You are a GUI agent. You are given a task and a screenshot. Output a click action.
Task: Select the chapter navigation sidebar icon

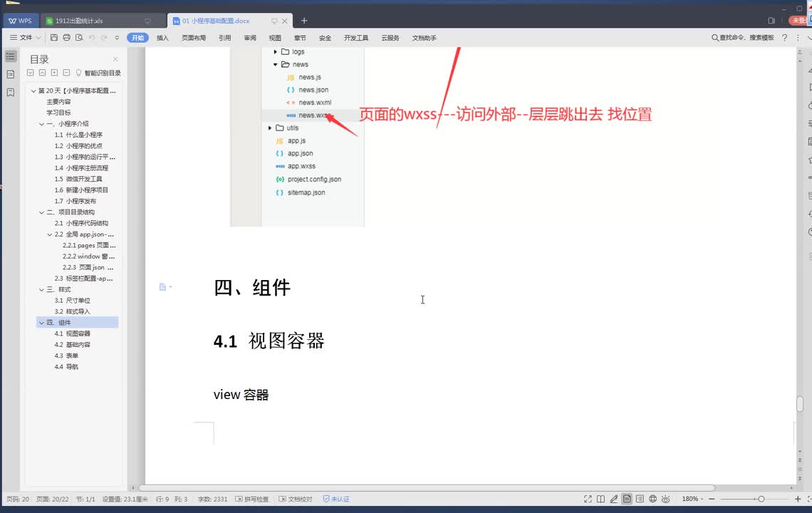point(11,74)
